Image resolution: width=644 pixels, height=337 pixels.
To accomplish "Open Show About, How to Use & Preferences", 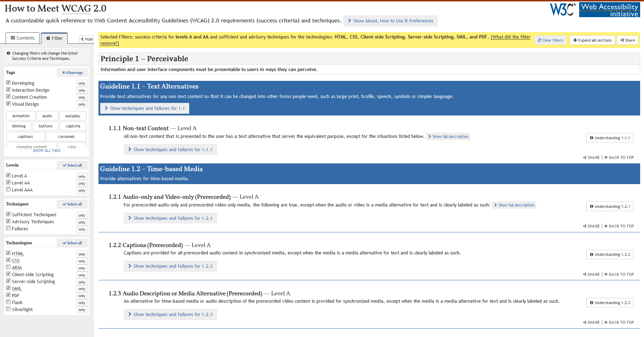I will coord(390,21).
